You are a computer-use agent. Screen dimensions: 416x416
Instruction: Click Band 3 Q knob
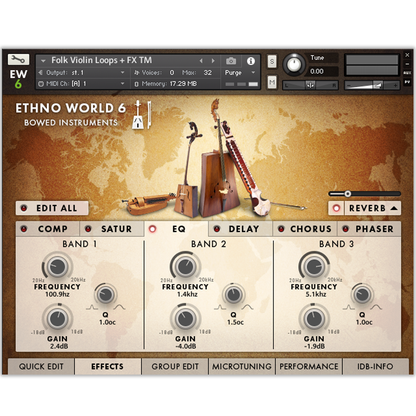click(362, 295)
